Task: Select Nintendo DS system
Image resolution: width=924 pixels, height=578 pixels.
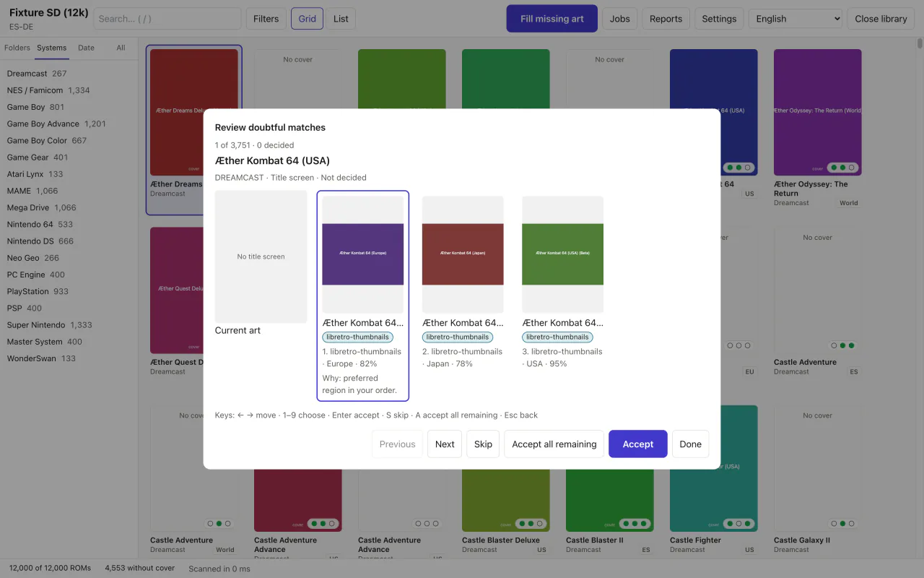Action: (69, 241)
